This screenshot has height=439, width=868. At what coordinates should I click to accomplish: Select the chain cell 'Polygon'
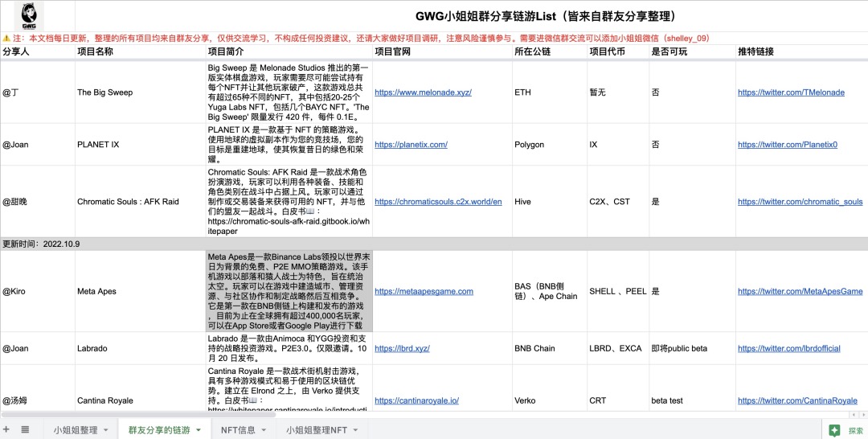point(550,145)
